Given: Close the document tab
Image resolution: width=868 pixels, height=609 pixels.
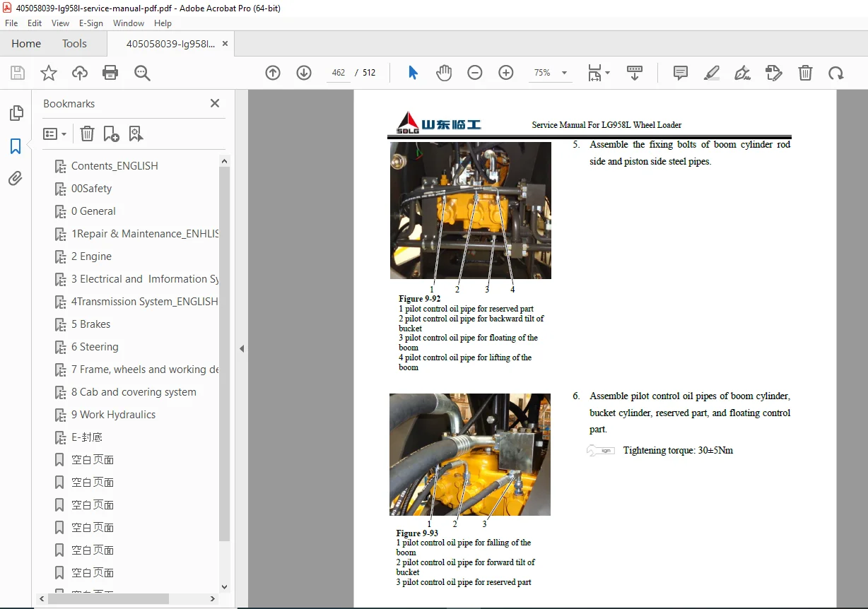Looking at the screenshot, I should pyautogui.click(x=225, y=43).
